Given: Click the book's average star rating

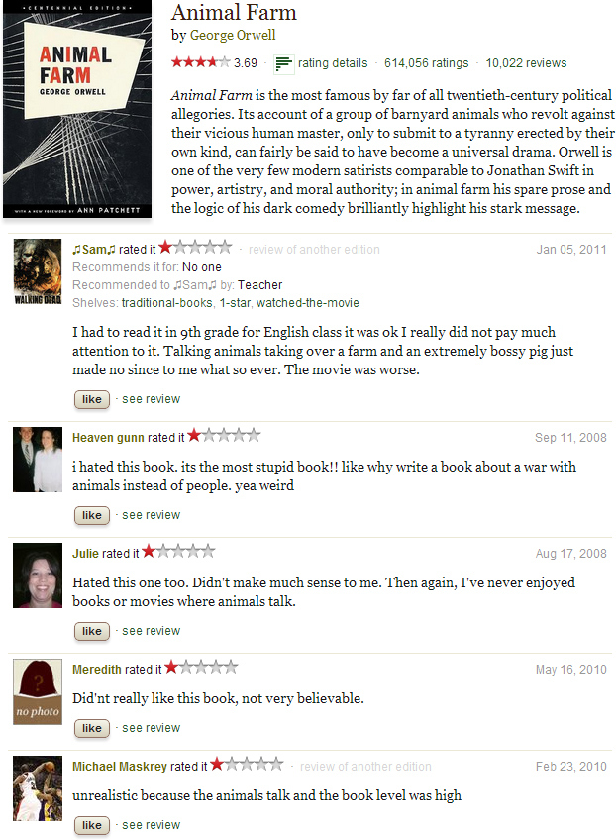Looking at the screenshot, I should [x=201, y=62].
